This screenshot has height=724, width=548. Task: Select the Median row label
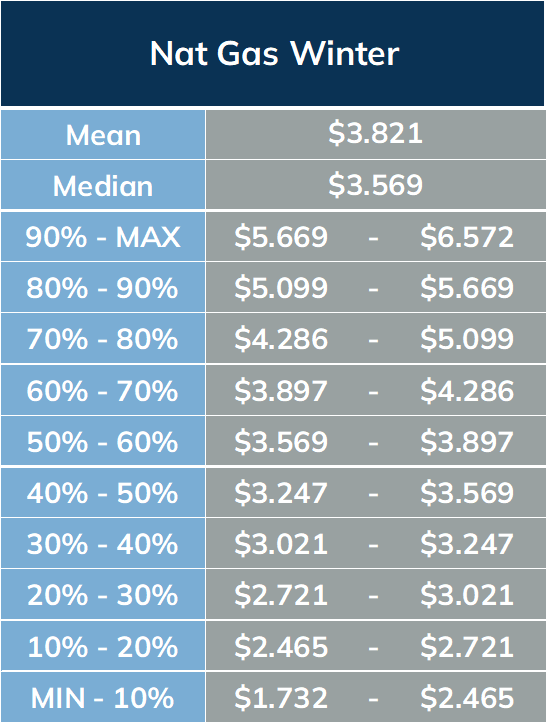pos(103,186)
